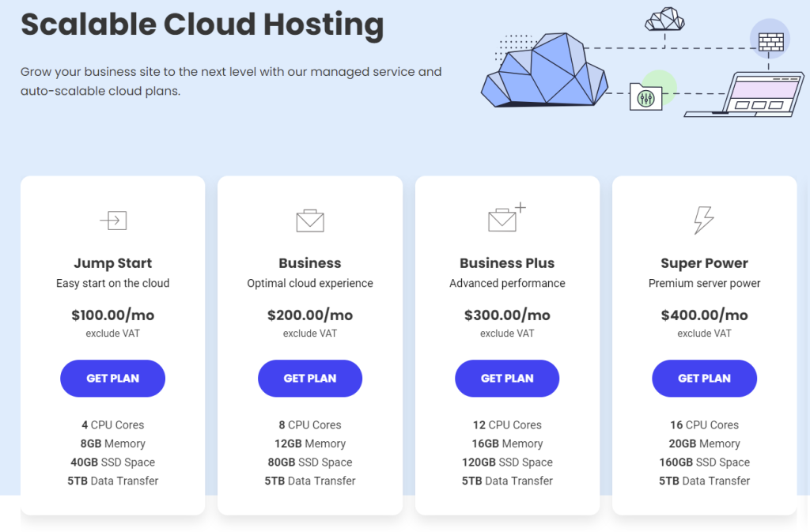Click the $200.00/mo Business price
The height and width of the screenshot is (532, 810).
coord(310,315)
